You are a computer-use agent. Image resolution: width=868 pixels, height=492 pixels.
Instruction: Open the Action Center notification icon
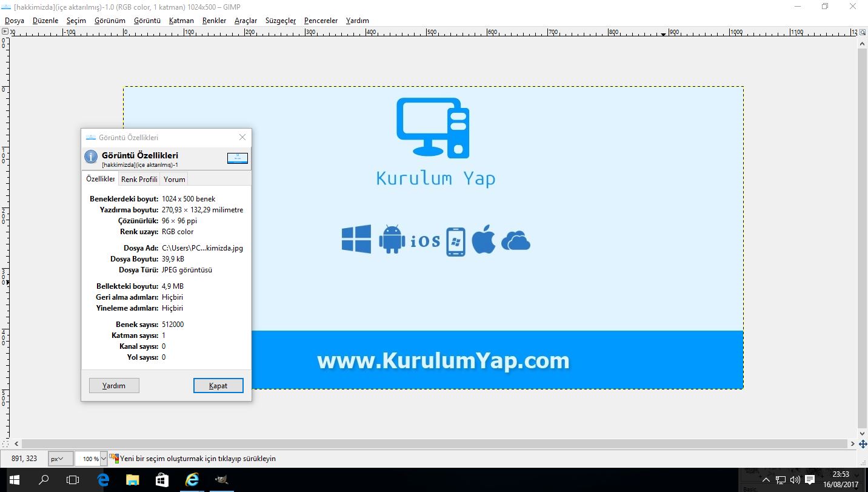[x=810, y=480]
